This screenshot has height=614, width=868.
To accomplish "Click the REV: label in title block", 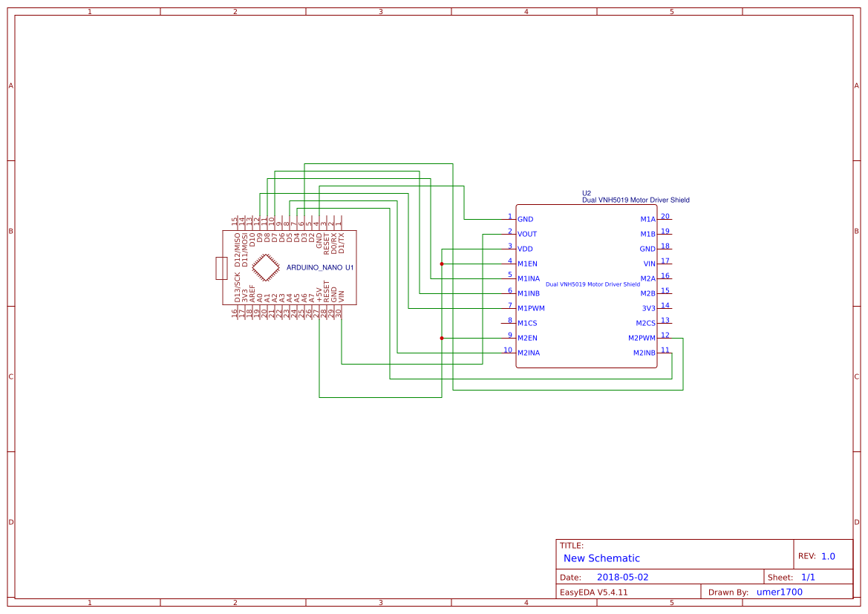I will (806, 556).
